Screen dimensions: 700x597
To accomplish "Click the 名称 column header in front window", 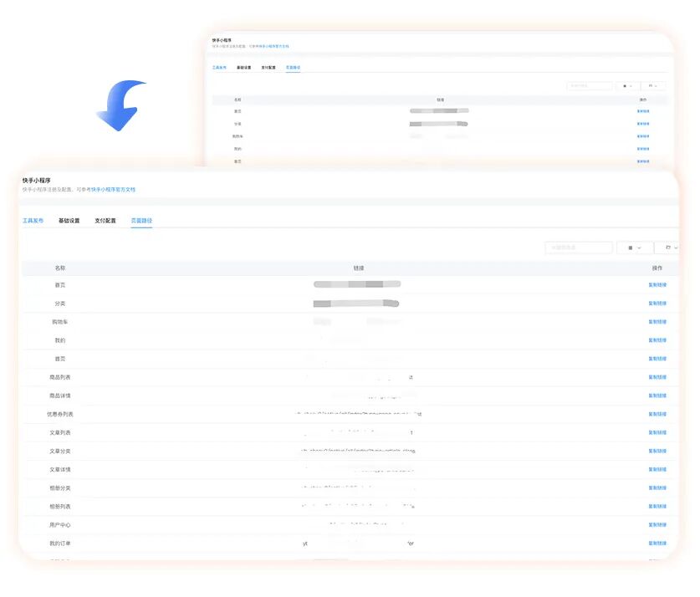I will (60, 268).
